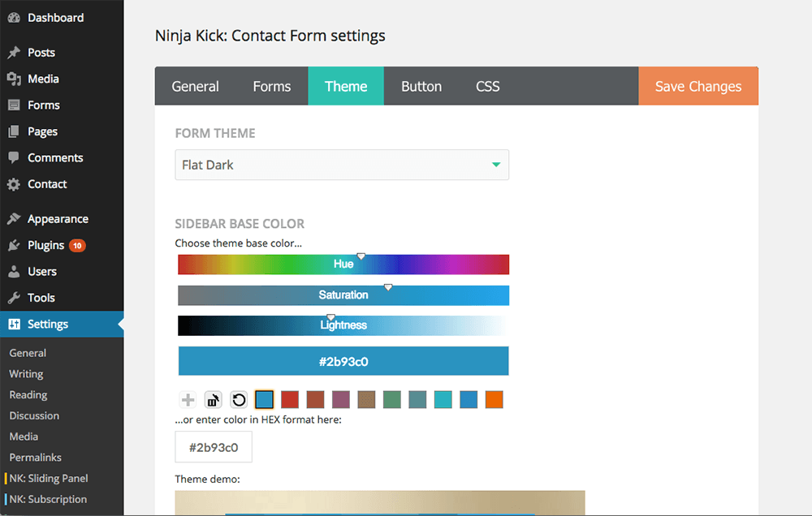This screenshot has height=516, width=812.
Task: Open the CSS tab
Action: click(488, 86)
